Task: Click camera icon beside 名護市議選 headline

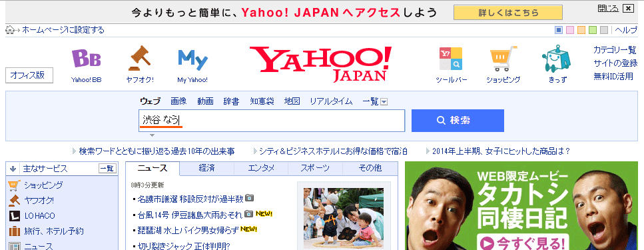Action: (x=249, y=198)
